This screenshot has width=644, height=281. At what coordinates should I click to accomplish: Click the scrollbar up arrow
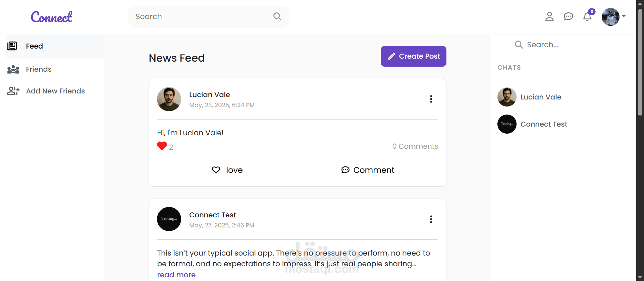640,3
